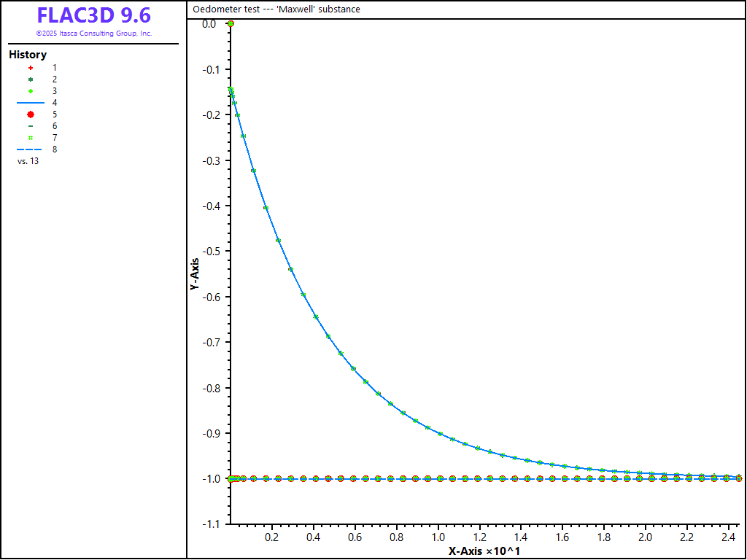Click the green diamond marker for history 3
The height and width of the screenshot is (560, 747).
coord(31,90)
